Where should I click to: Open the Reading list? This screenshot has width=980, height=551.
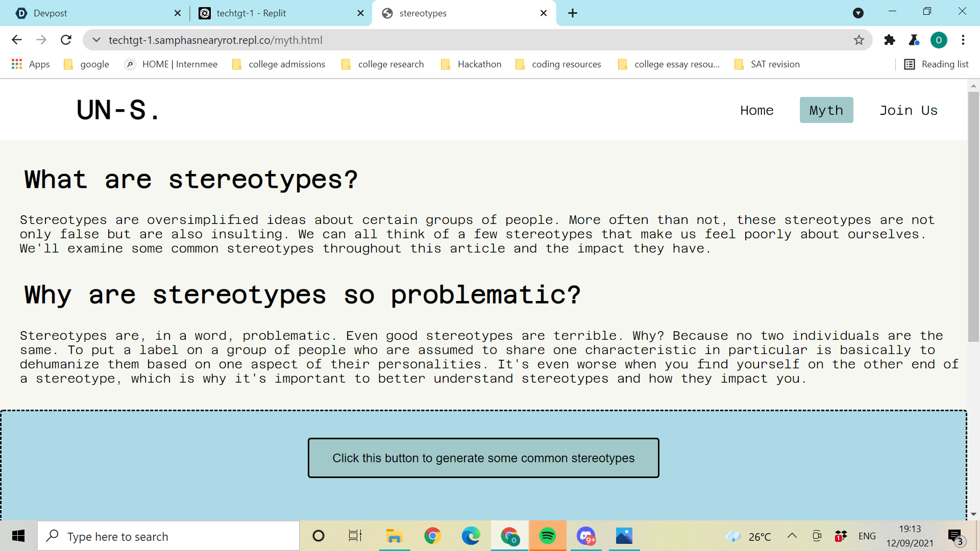(936, 64)
